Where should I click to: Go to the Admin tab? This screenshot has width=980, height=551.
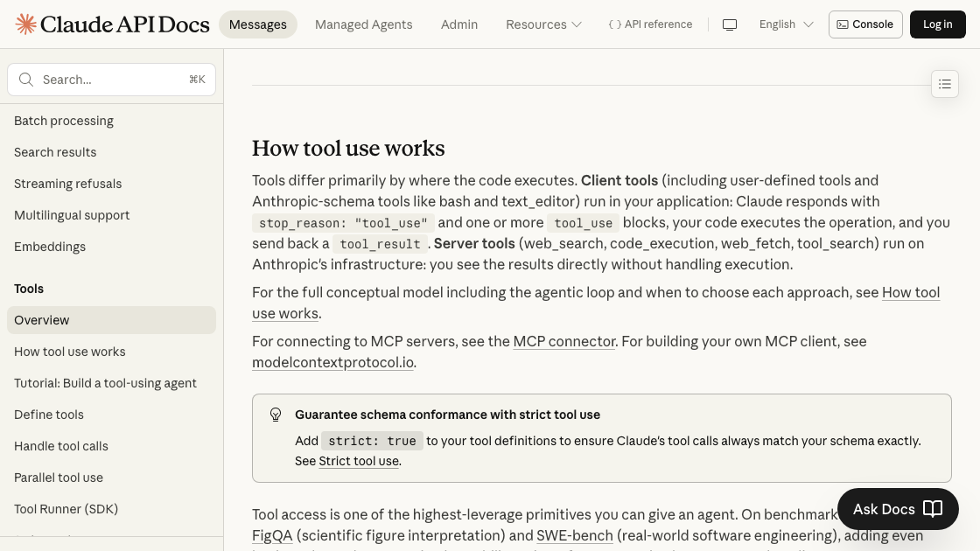coord(458,24)
